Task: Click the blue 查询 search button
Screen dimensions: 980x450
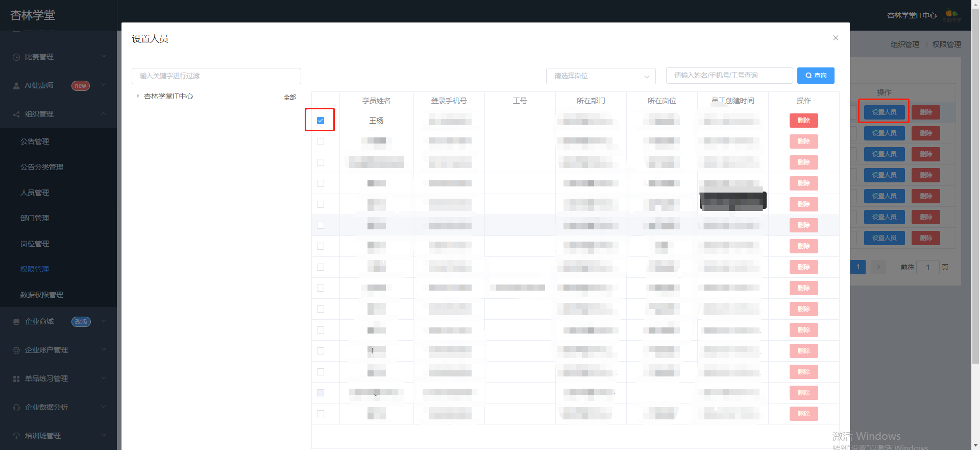Action: point(816,76)
